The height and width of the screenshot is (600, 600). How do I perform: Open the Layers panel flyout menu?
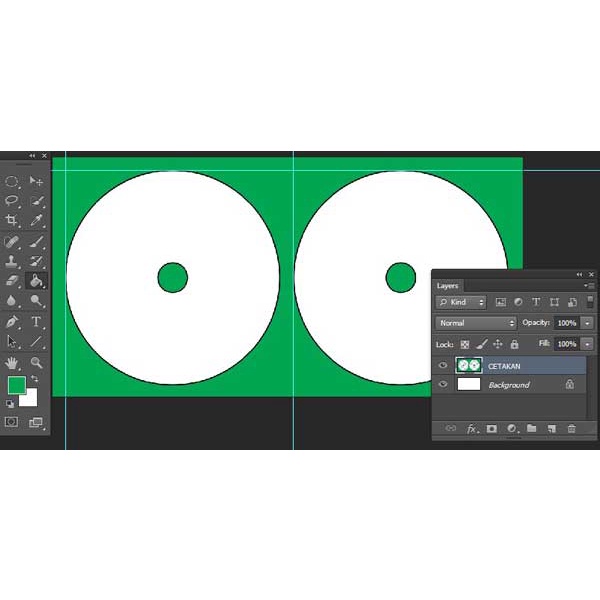tap(589, 286)
